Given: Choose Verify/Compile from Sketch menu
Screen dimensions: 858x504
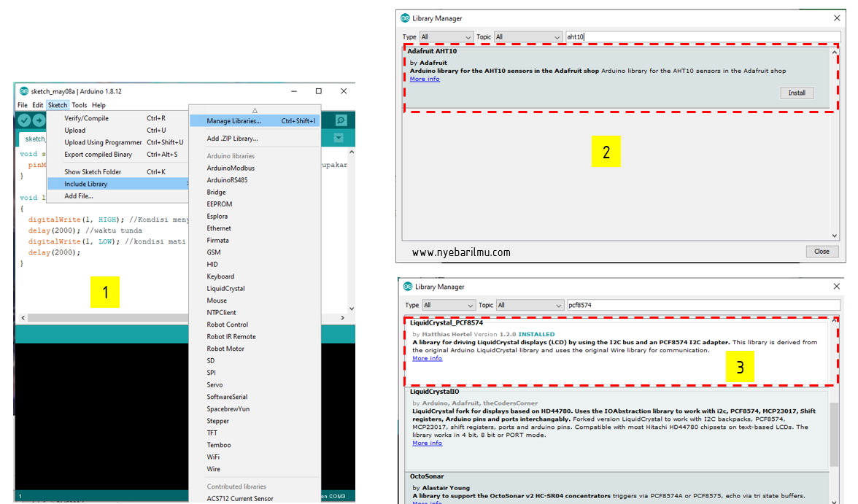Looking at the screenshot, I should tap(117, 118).
